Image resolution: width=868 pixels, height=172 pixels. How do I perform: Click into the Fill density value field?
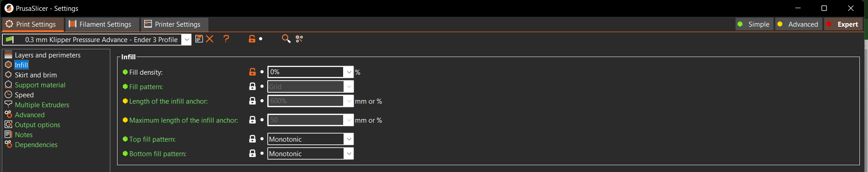tap(306, 72)
